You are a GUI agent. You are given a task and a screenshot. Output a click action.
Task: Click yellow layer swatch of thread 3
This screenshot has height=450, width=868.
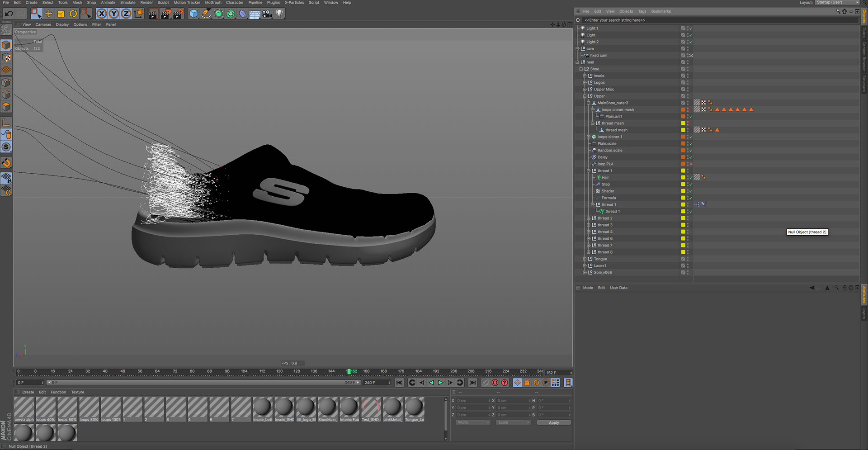click(683, 225)
